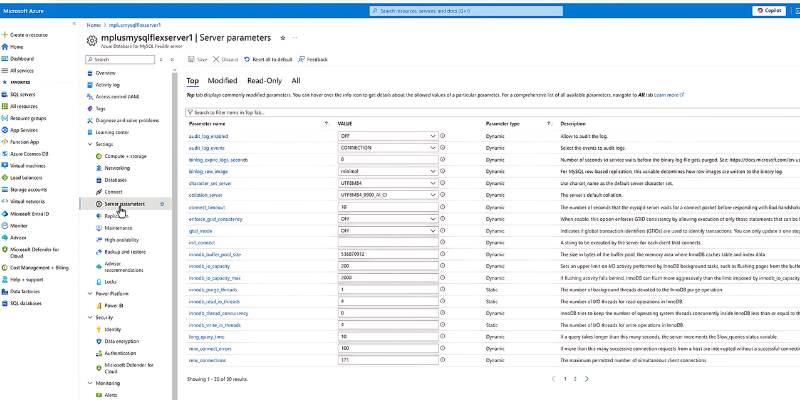
Task: Open Storage accounts sidebar icon
Action: [x=5, y=189]
